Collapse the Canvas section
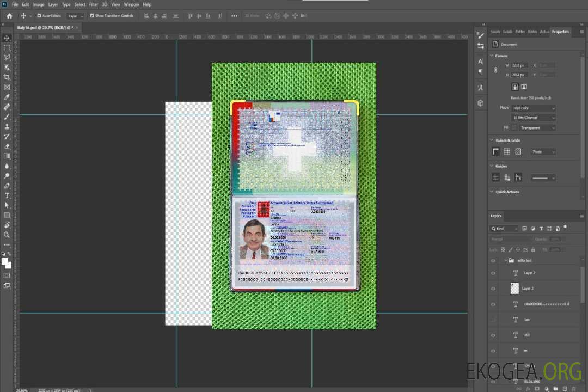This screenshot has width=588, height=392. (492, 56)
